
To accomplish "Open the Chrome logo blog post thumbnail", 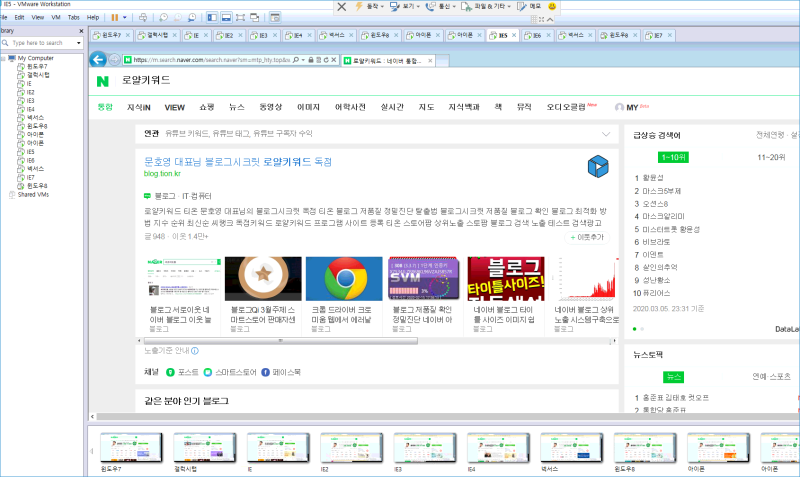I will [x=344, y=279].
